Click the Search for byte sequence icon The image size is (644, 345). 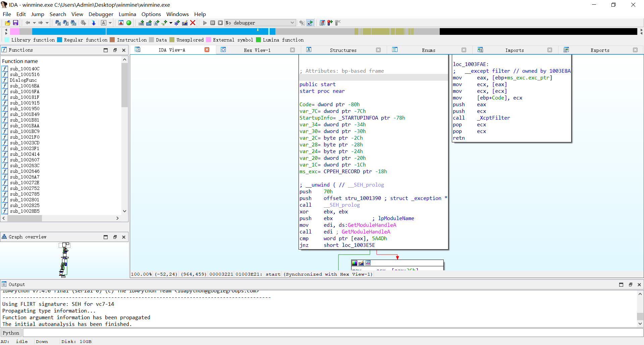(x=73, y=23)
